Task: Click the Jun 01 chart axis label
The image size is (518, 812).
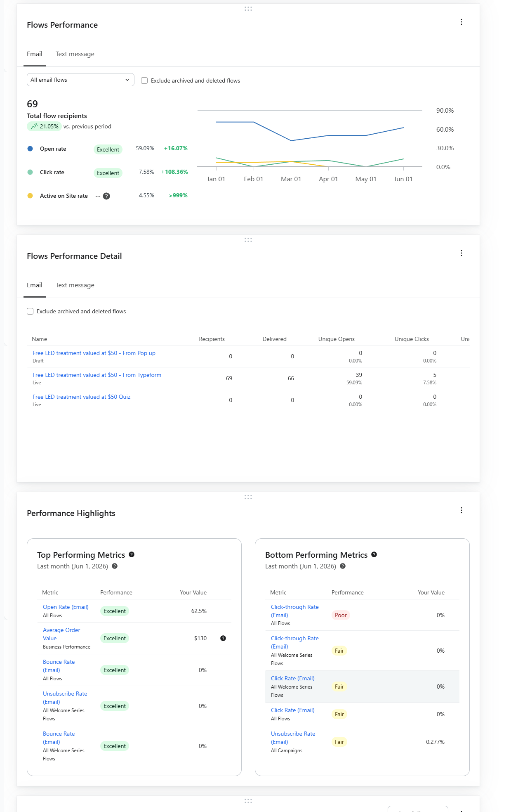Action: pos(403,179)
